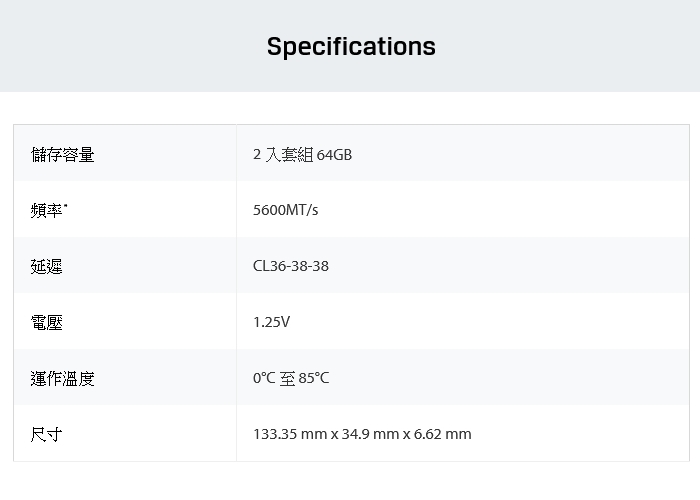
Task: Click the 0°C 至 85°C temperature value
Action: [291, 378]
